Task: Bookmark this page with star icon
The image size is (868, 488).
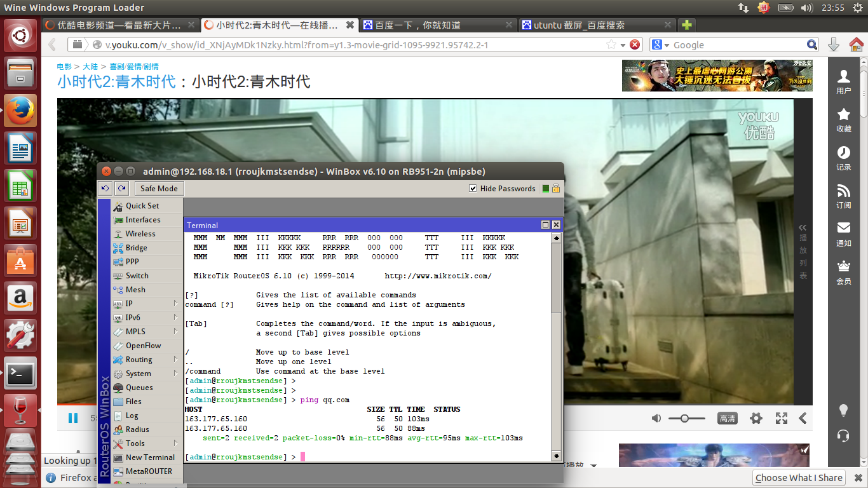Action: point(611,44)
